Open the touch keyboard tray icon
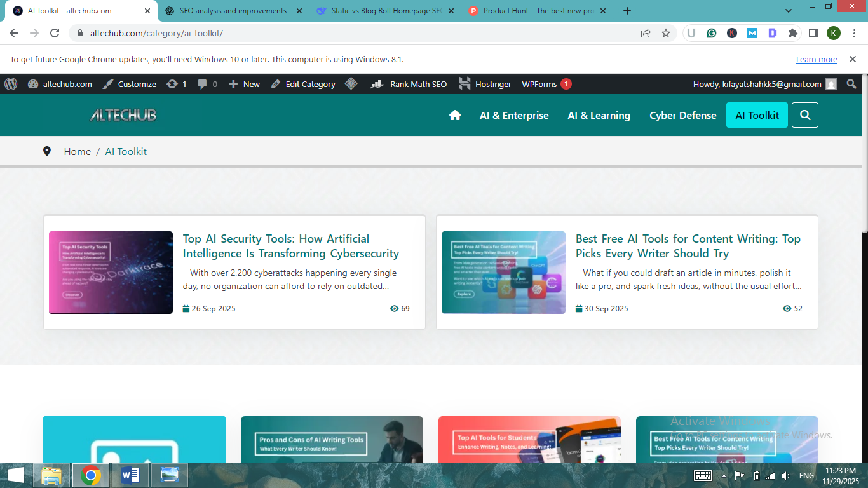 coord(703,476)
